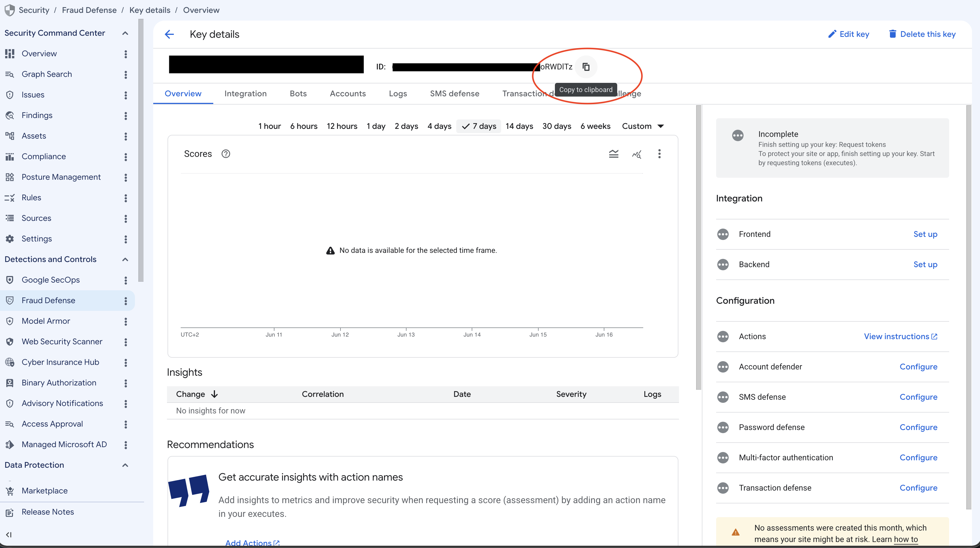Switch to the SMS defense tab
This screenshot has width=980, height=548.
tap(455, 93)
